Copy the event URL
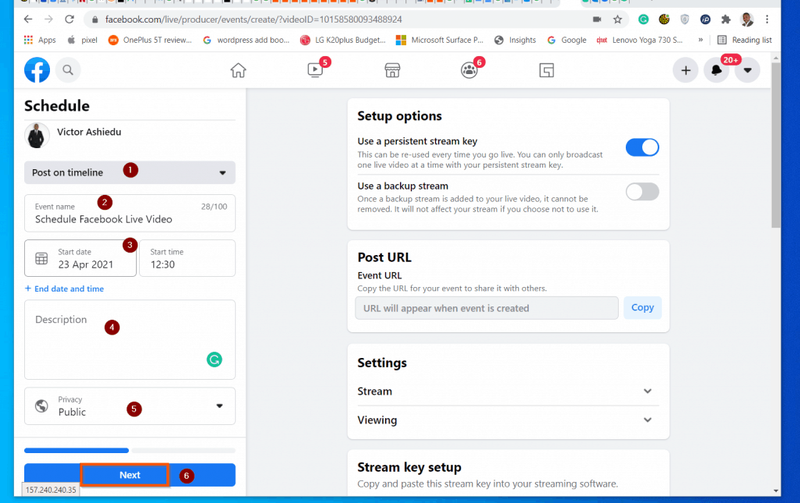 click(x=642, y=308)
